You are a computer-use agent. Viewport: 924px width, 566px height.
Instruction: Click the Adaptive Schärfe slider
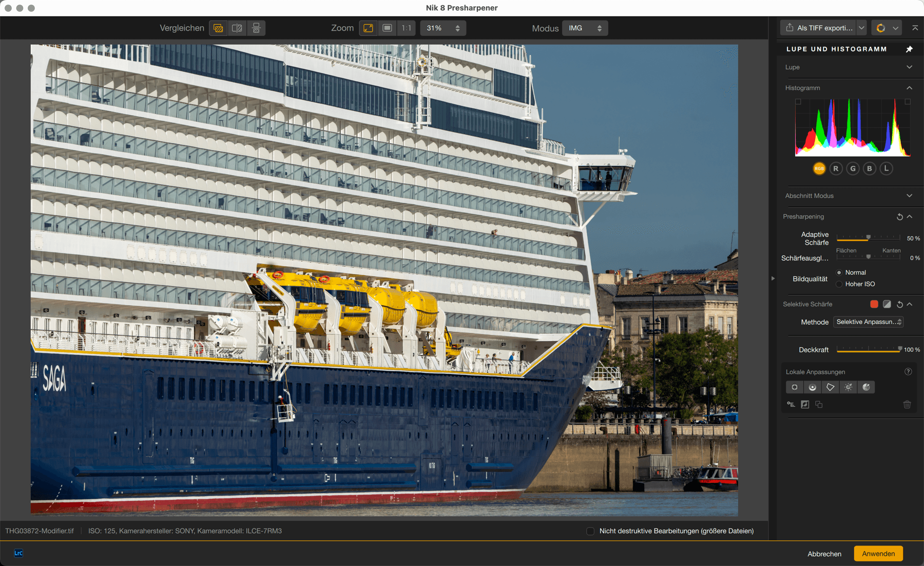[x=868, y=238]
